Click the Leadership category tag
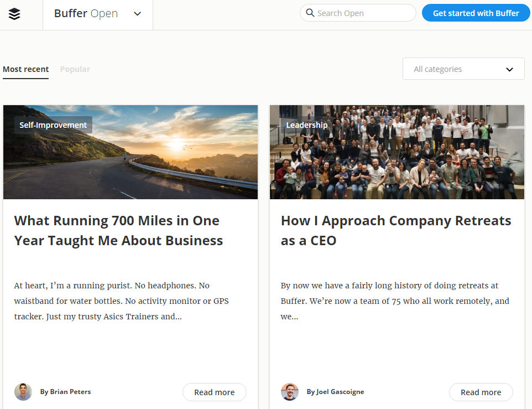Image resolution: width=532 pixels, height=409 pixels. (307, 125)
